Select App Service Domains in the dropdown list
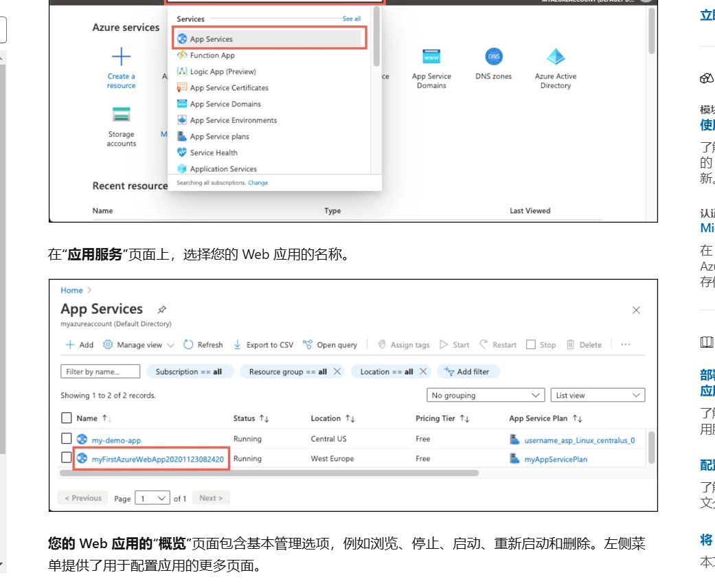Viewport: 715px width, 588px height. pos(225,104)
